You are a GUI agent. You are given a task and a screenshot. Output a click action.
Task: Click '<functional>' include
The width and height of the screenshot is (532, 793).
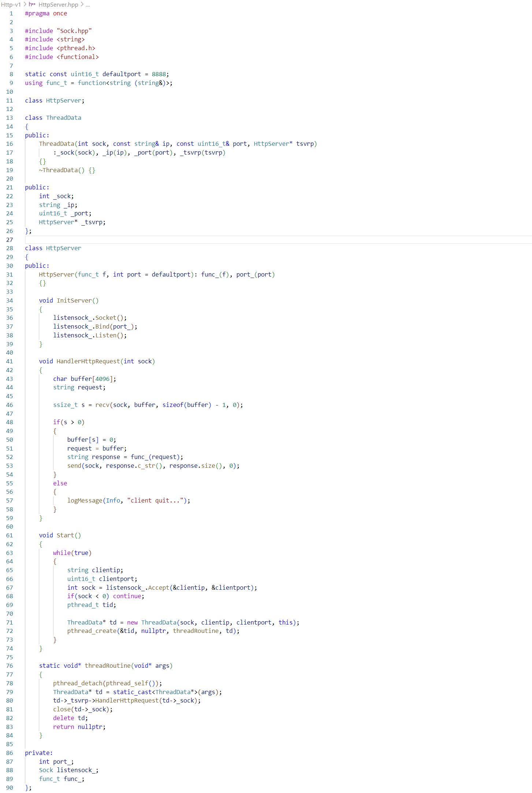tap(78, 57)
